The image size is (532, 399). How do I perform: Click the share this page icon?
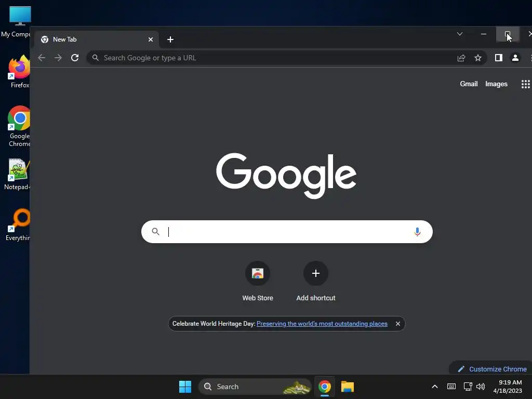pos(461,58)
